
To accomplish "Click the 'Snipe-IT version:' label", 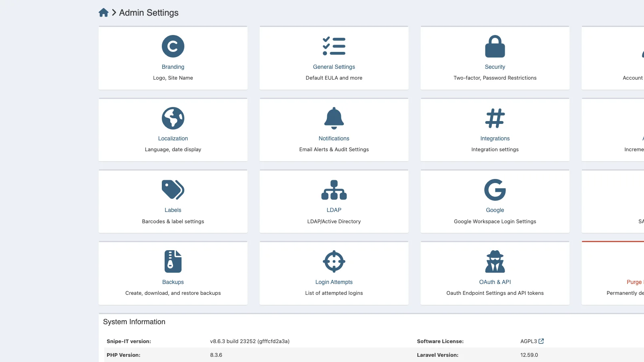I will [x=129, y=341].
